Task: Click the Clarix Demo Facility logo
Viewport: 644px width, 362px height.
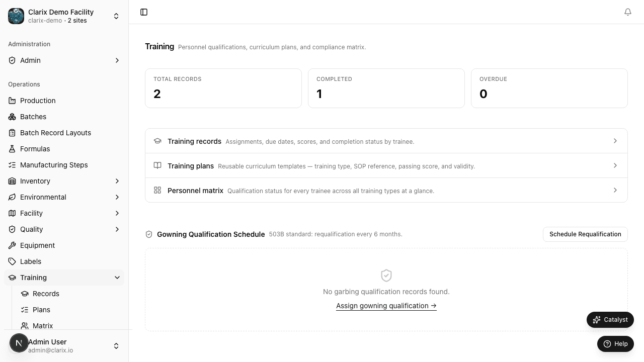Action: [16, 16]
